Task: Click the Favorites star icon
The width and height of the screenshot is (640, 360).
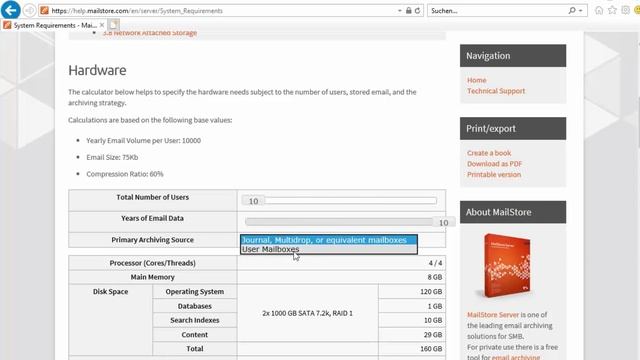Action: tap(612, 11)
